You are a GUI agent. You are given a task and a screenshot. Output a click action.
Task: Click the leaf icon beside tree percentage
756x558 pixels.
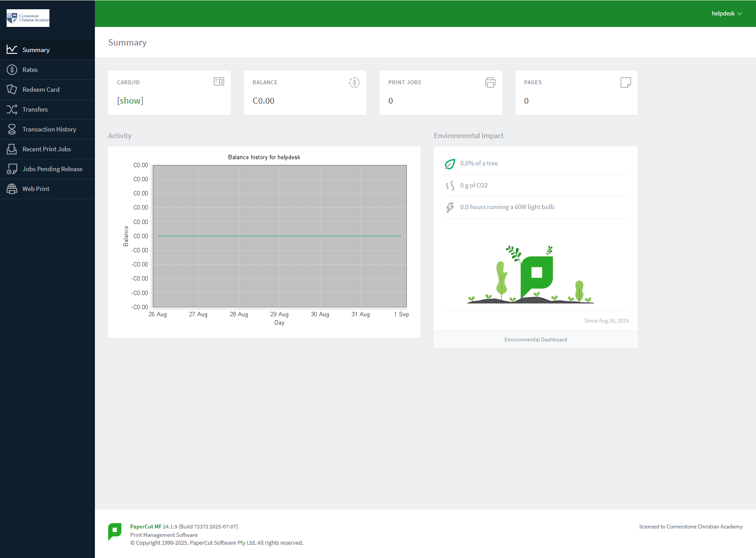point(450,164)
